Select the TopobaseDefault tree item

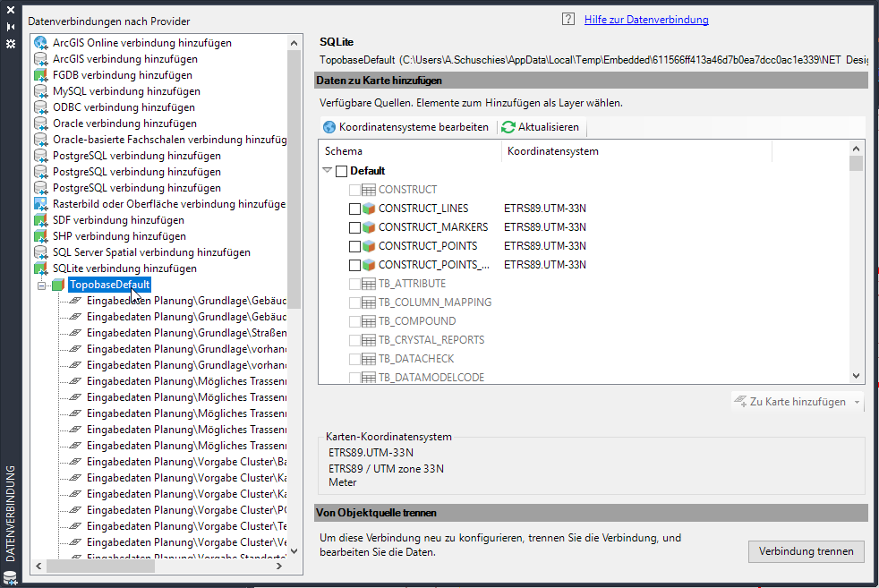(x=110, y=285)
